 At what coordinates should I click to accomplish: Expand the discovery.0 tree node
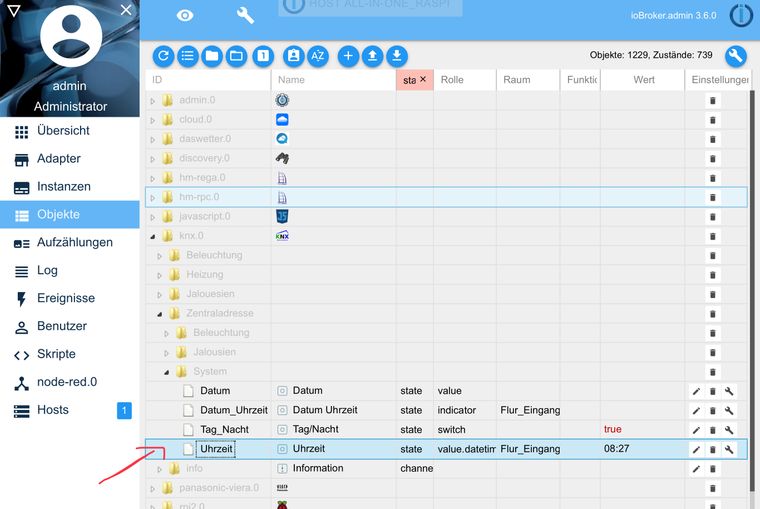pyautogui.click(x=153, y=159)
